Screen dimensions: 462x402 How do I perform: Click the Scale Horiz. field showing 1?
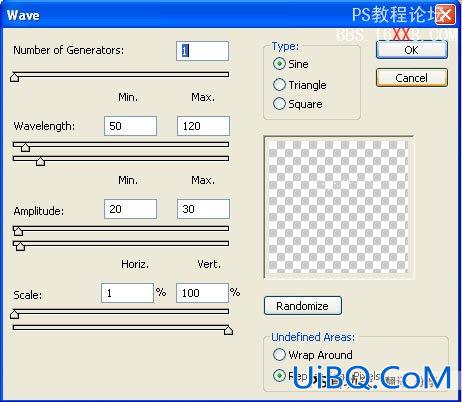coord(127,293)
